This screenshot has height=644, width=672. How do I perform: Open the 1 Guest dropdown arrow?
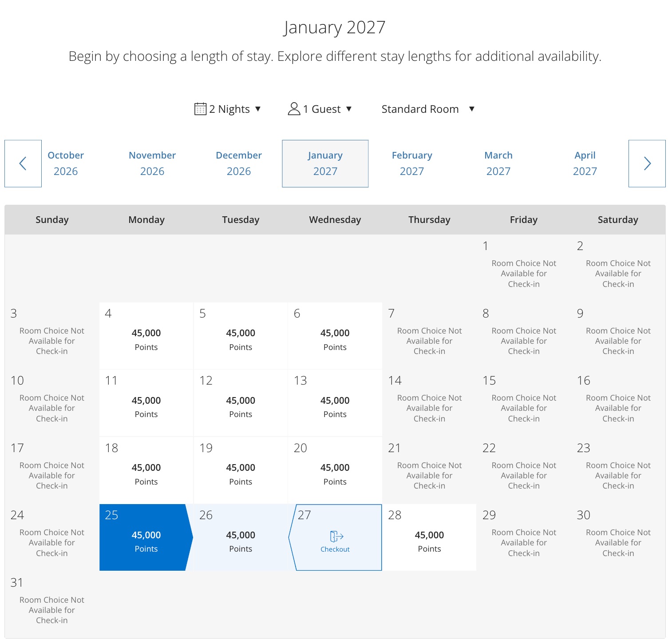(x=349, y=109)
